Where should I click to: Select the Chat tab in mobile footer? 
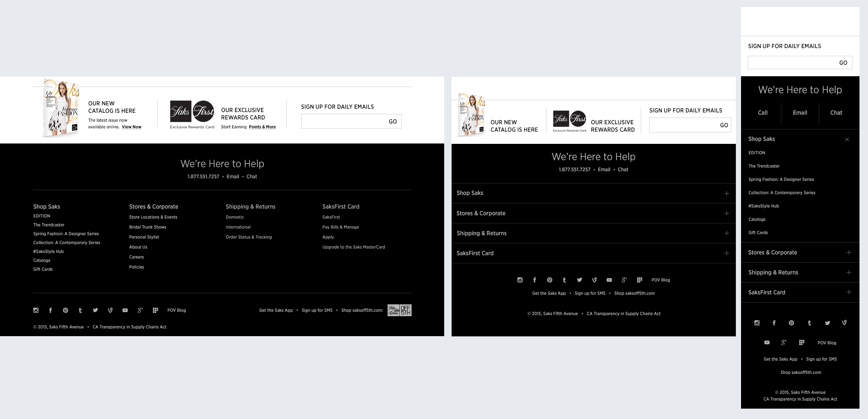(x=836, y=113)
